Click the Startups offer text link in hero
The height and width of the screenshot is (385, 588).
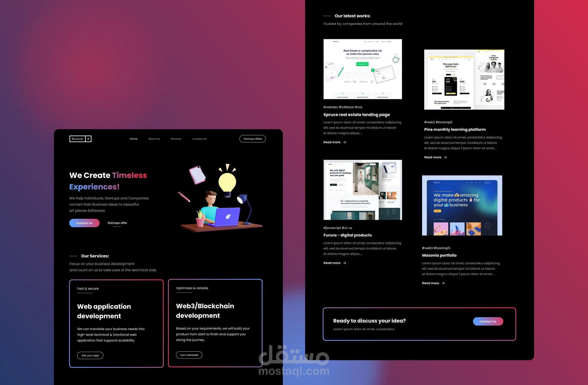click(x=117, y=223)
